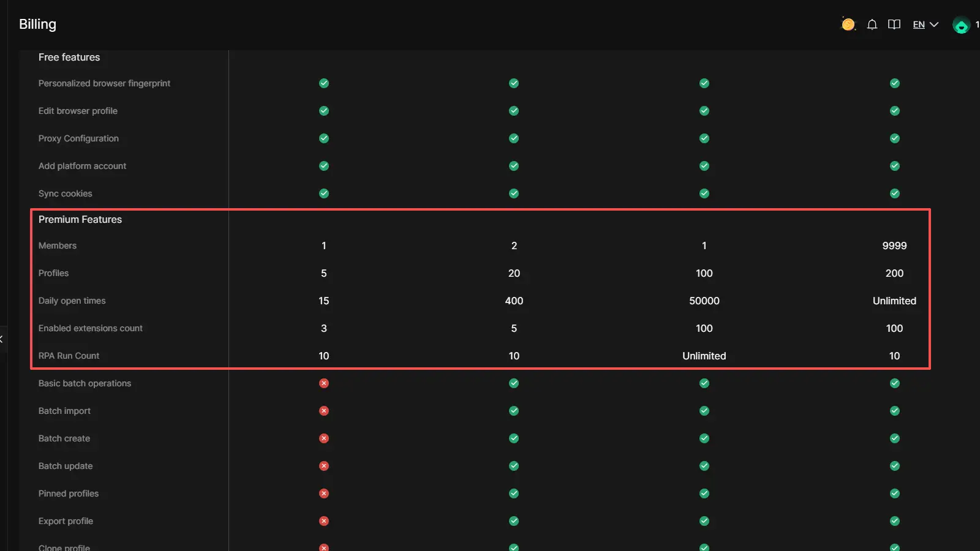The width and height of the screenshot is (980, 551).
Task: Expand the collapsed left sidebar arrow
Action: 2,339
